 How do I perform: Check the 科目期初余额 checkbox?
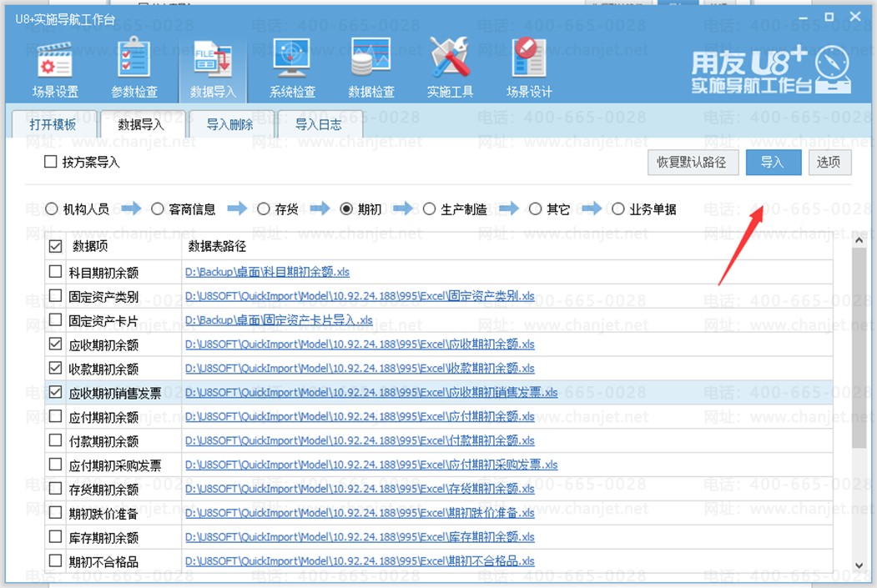55,272
